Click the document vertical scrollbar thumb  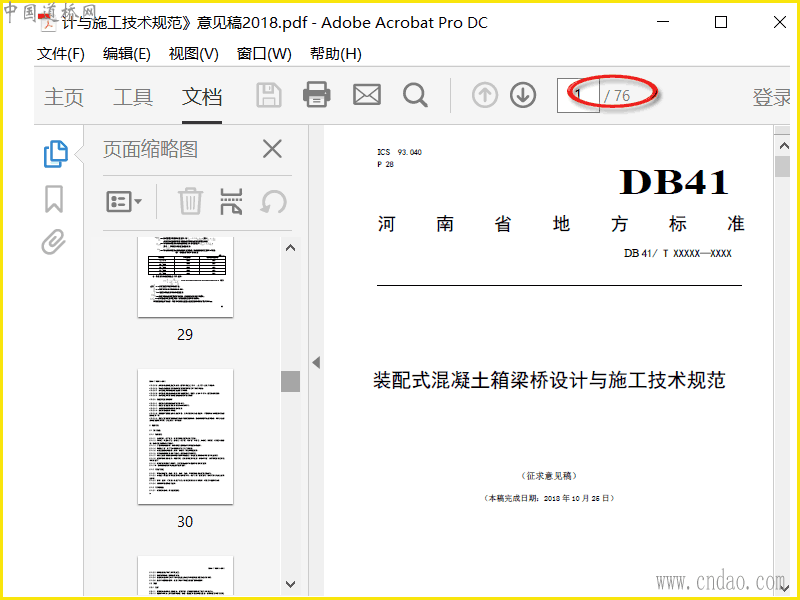point(782,167)
